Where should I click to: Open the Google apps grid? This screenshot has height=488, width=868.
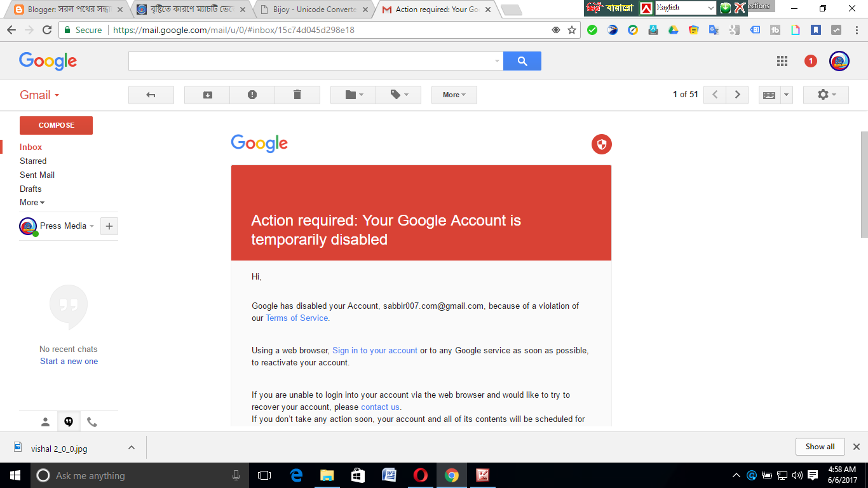click(x=782, y=61)
